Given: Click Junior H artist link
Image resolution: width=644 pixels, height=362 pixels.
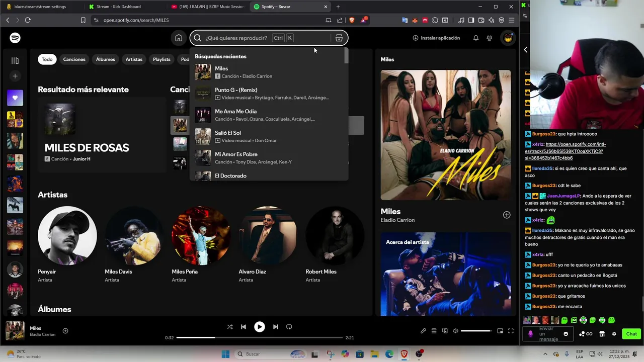Looking at the screenshot, I should pos(82,159).
